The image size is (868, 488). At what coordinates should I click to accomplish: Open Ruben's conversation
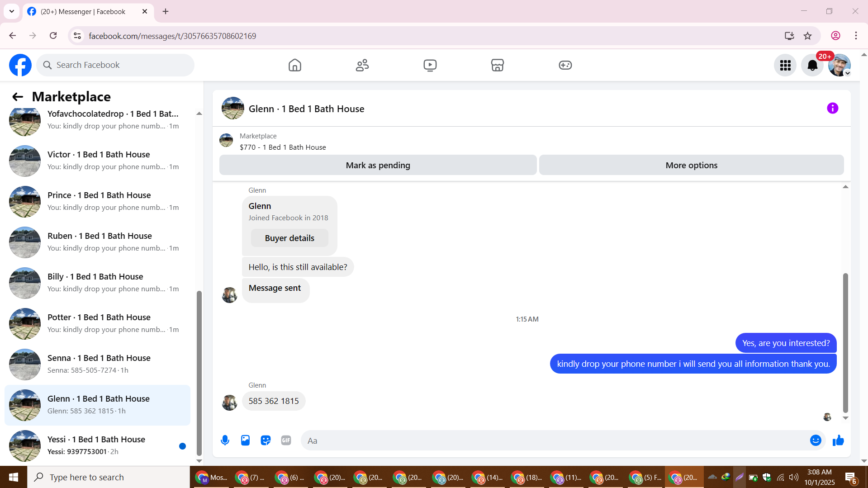[97, 242]
